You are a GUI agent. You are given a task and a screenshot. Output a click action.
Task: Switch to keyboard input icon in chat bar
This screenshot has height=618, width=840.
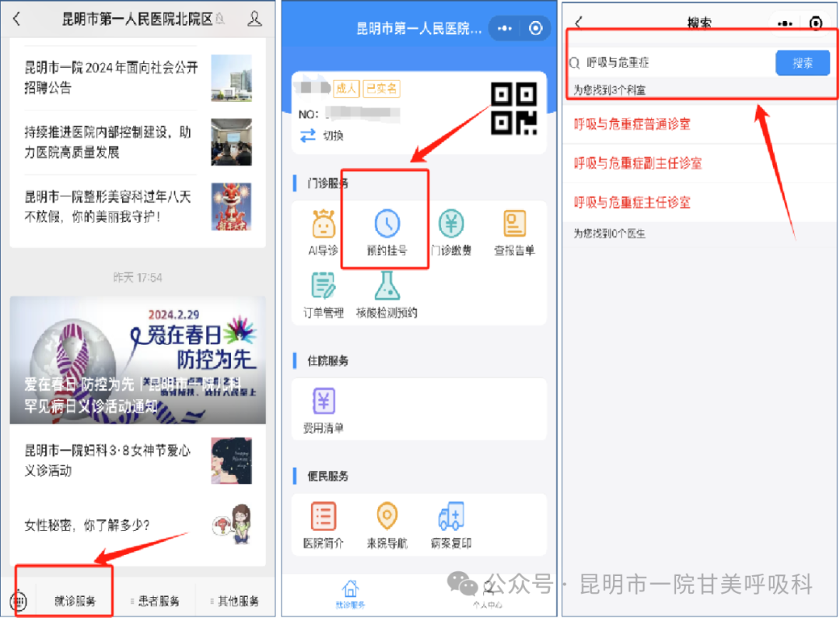tap(18, 601)
